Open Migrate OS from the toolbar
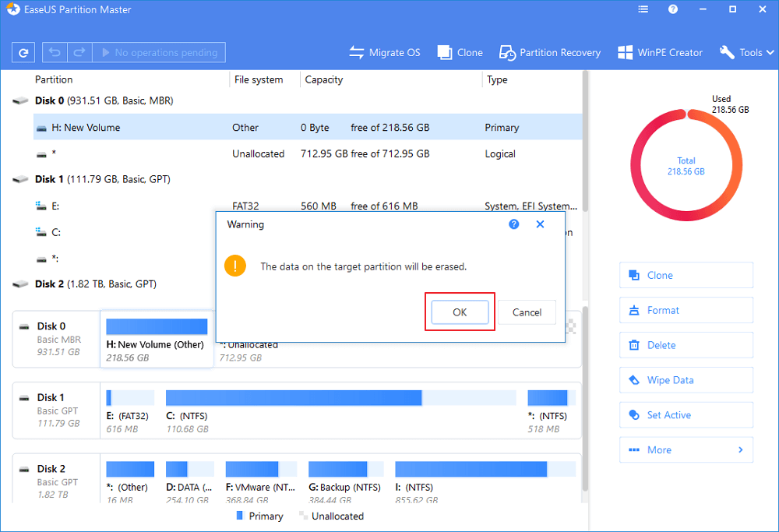This screenshot has width=779, height=532. [x=385, y=53]
